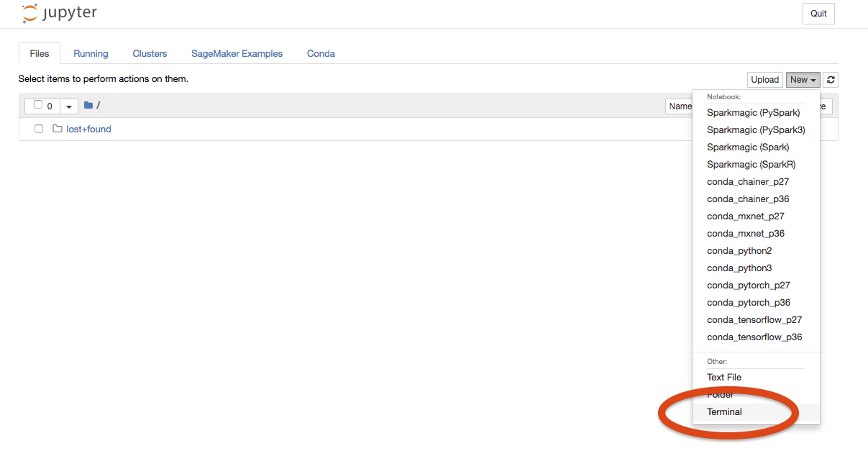Toggle the select-all items checkbox
This screenshot has width=868, height=456.
(x=38, y=105)
